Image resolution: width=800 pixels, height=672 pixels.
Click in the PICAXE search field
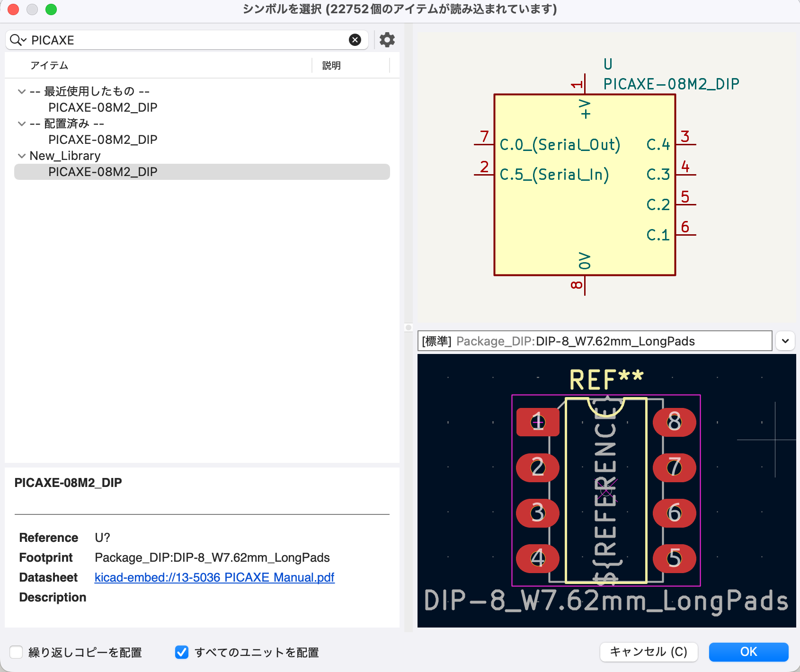point(187,40)
